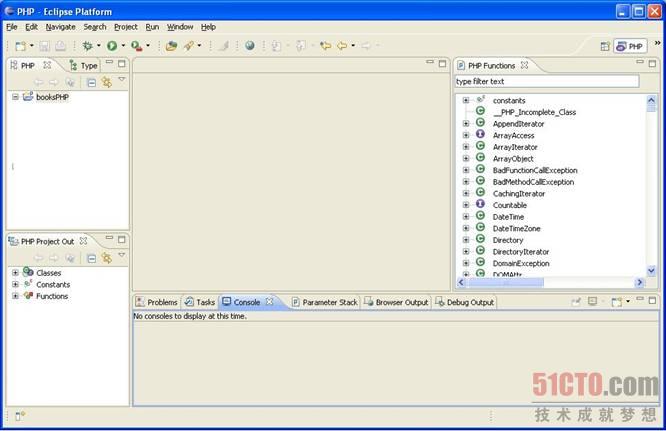The image size is (666, 431).
Task: Click the Debug bug toolbar icon
Action: [88, 46]
